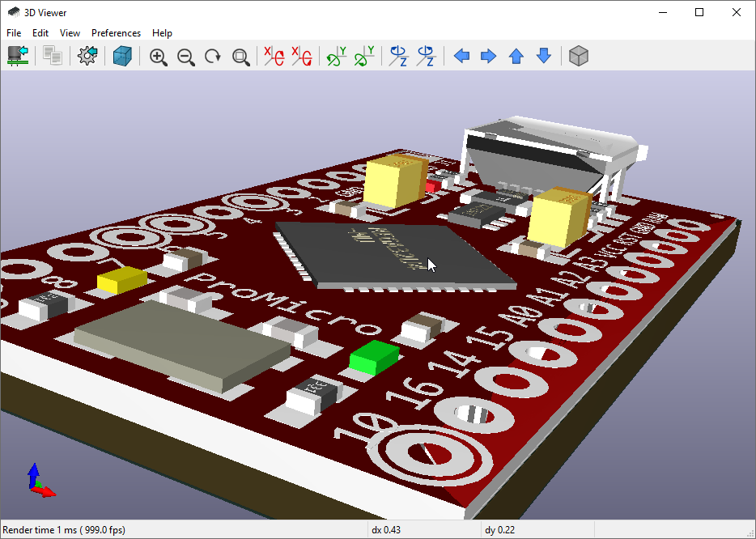The height and width of the screenshot is (539, 756).
Task: Rotate Z counterclockwise toolbar icon
Action: 427,56
